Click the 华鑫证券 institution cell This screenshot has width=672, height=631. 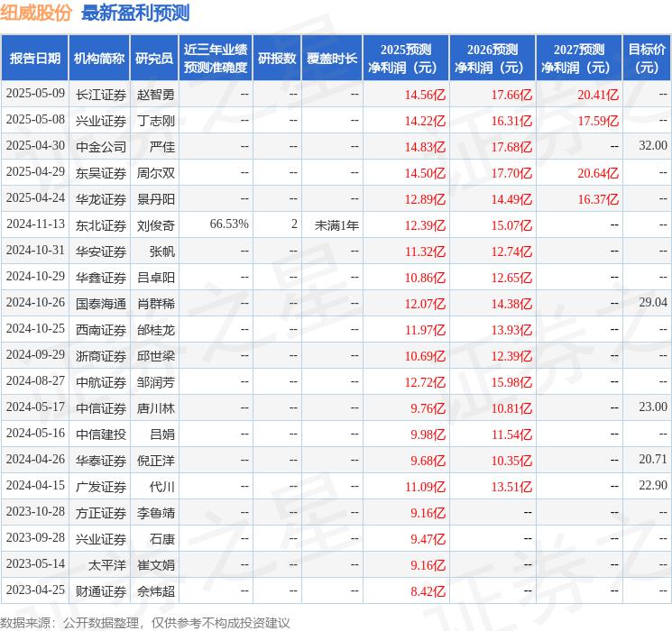[101, 277]
